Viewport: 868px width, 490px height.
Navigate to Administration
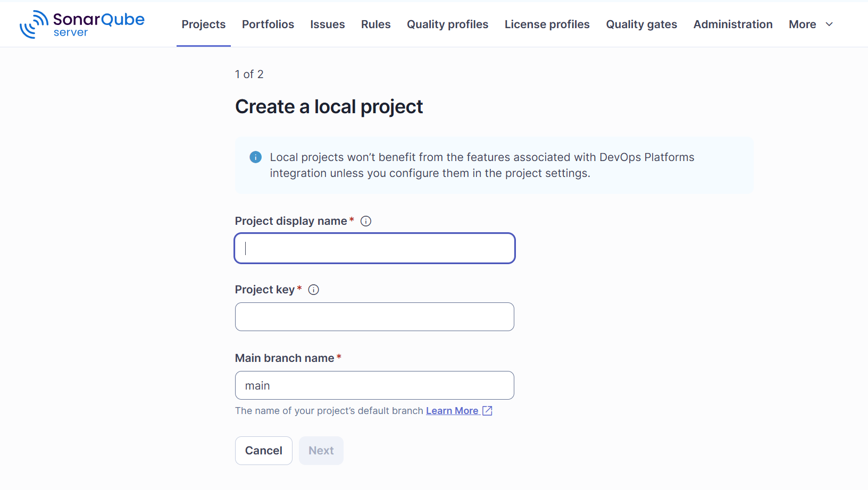pos(733,24)
